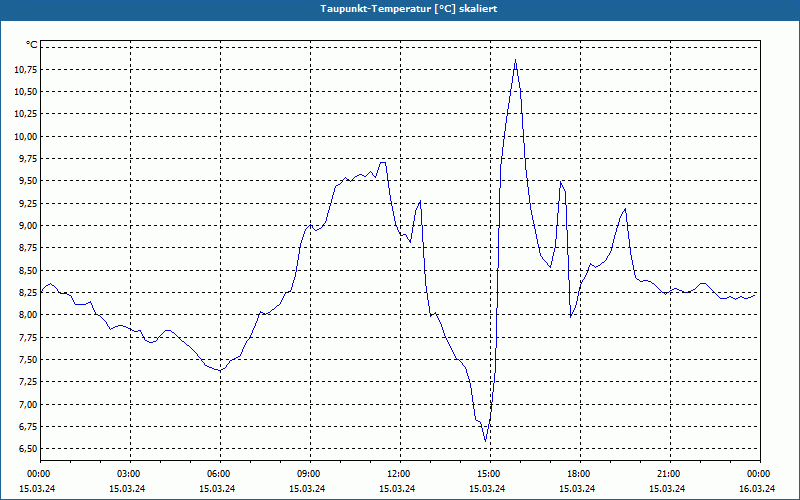
Task: Click the 15.03.24 date under 06:00
Action: point(217,488)
